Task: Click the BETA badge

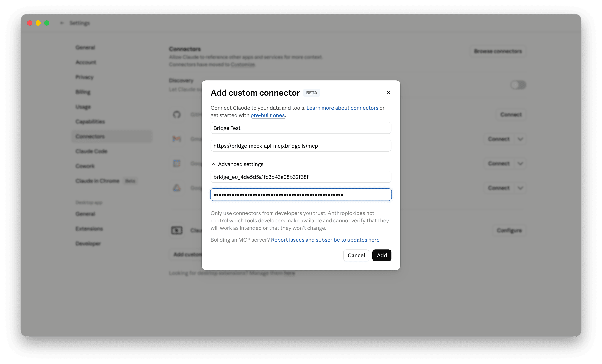Action: (x=312, y=93)
